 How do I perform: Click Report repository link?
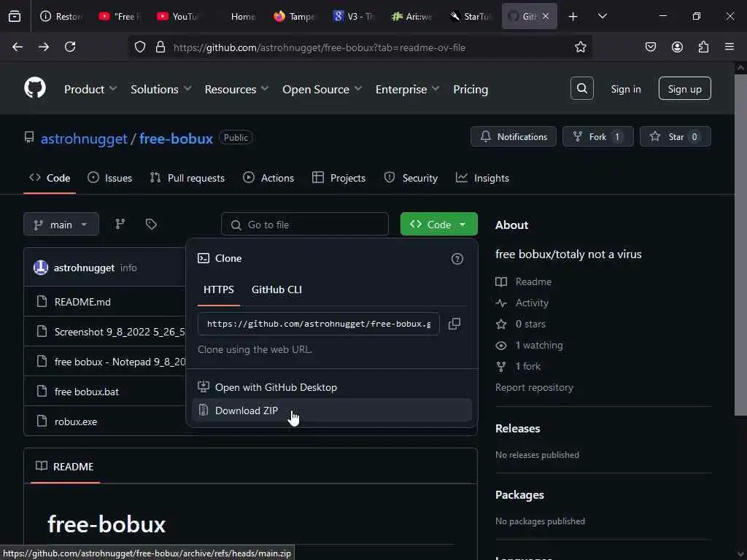(x=534, y=388)
